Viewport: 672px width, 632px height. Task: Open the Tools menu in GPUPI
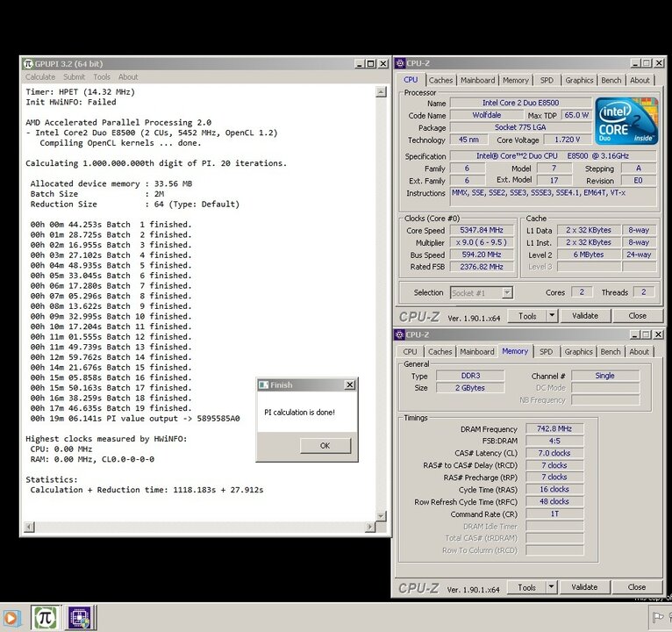point(102,77)
